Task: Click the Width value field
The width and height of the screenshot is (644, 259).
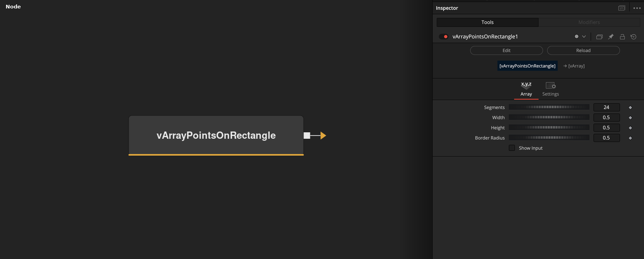Action: pos(607,117)
